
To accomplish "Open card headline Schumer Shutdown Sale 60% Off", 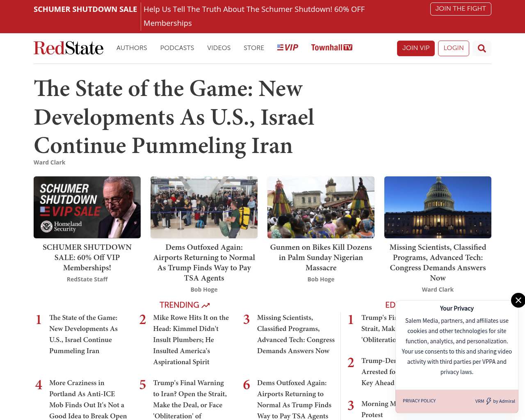I will [x=87, y=258].
